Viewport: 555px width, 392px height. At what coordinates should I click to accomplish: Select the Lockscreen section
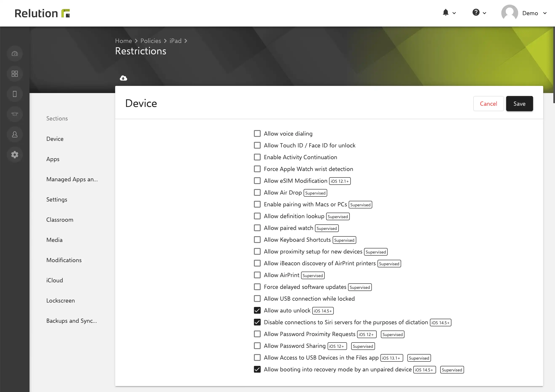[x=60, y=301]
